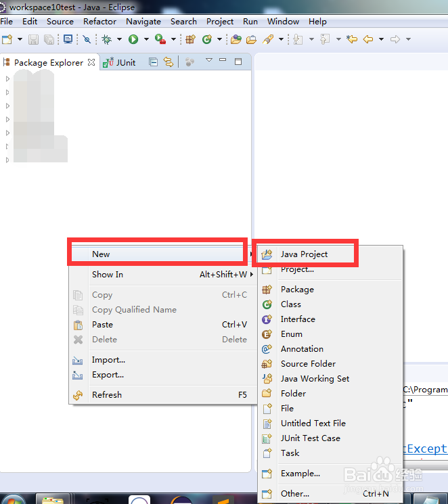Click the Open Task folder icon

click(251, 39)
